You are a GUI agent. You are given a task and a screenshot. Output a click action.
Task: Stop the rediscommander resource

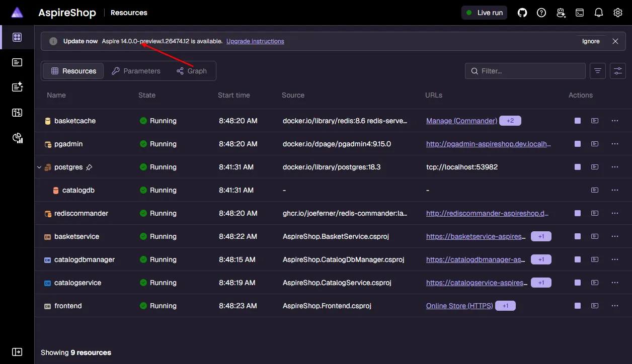578,213
